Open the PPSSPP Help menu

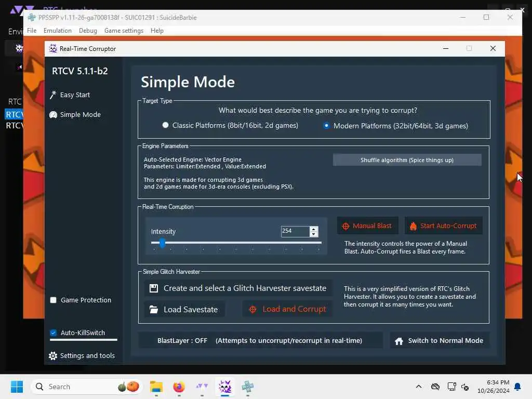[x=157, y=31]
